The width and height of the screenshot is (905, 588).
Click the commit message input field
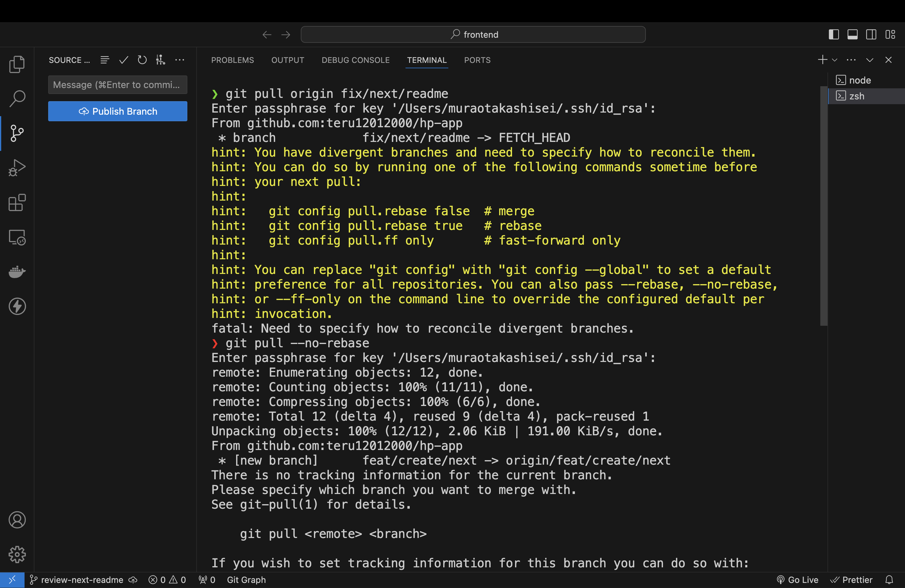pos(118,84)
